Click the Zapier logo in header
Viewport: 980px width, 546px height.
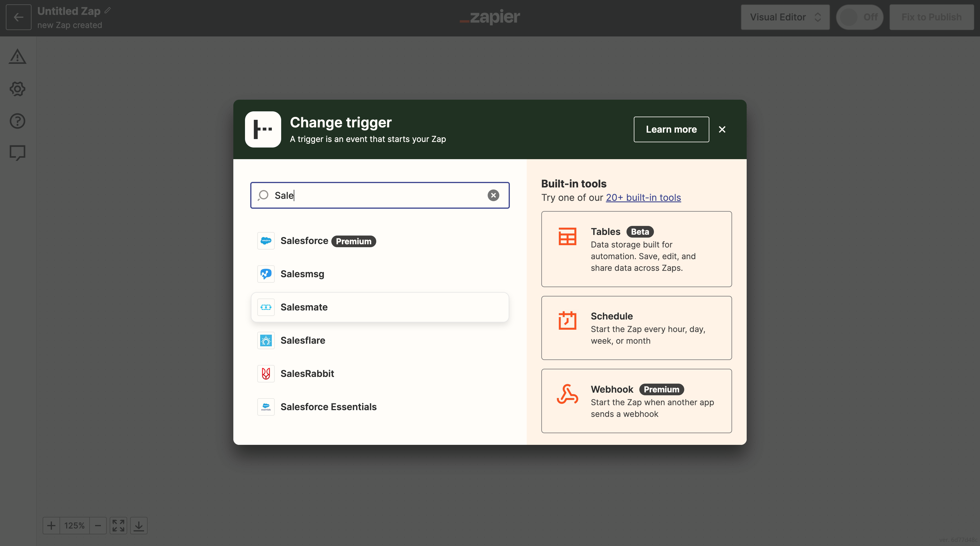490,17
